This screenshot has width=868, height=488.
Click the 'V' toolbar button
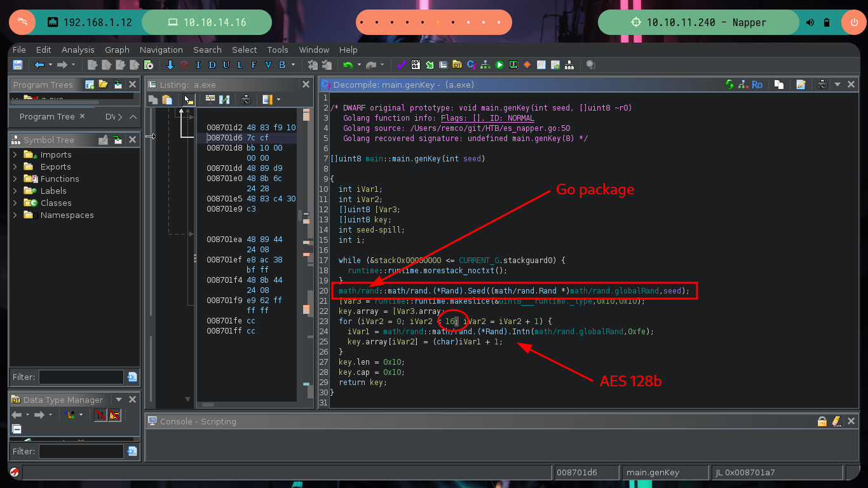[x=268, y=65]
